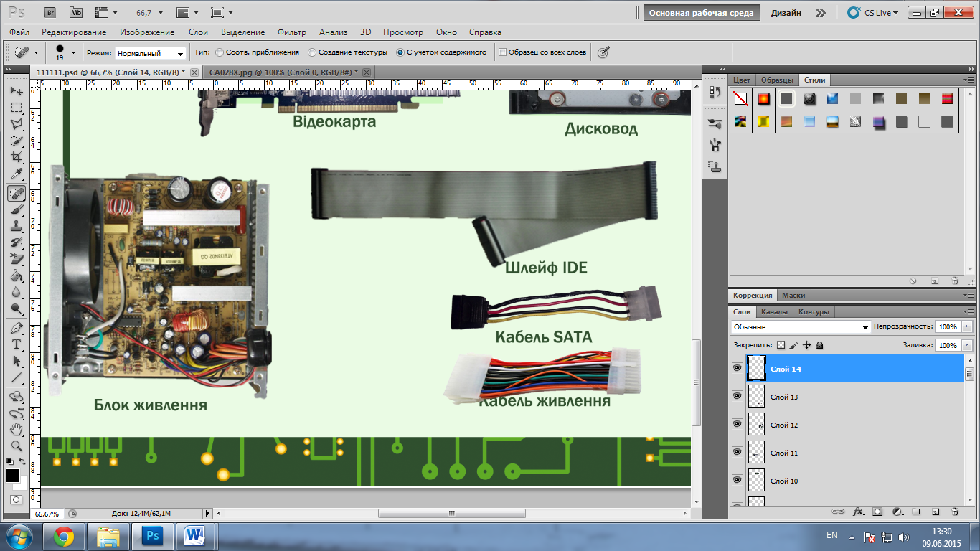The image size is (980, 551).
Task: Choose the Horizontal Type tool
Action: (x=17, y=344)
